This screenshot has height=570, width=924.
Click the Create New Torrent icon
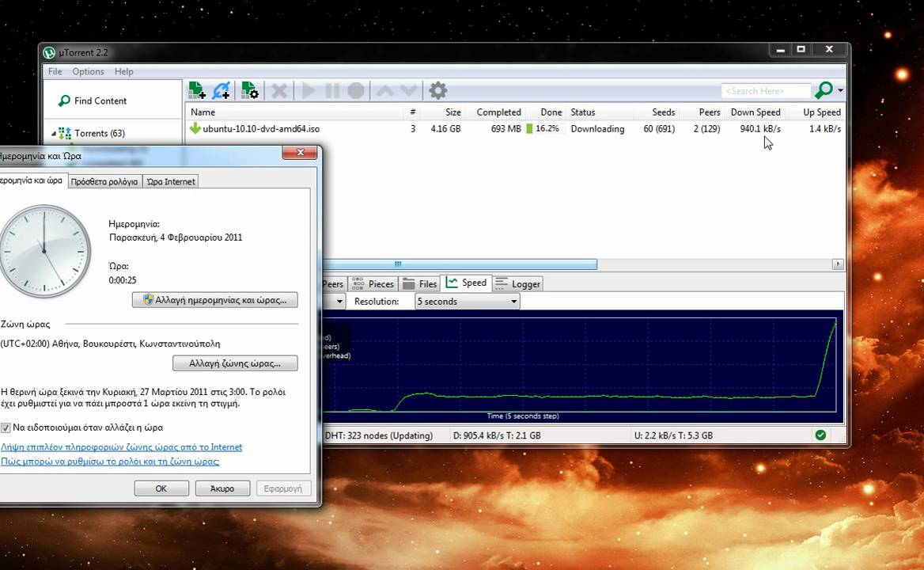click(x=250, y=91)
